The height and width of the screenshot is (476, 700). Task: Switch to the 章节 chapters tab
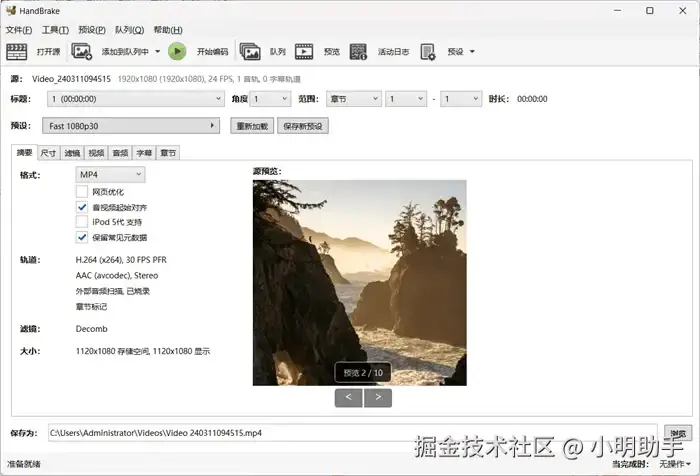tap(168, 153)
